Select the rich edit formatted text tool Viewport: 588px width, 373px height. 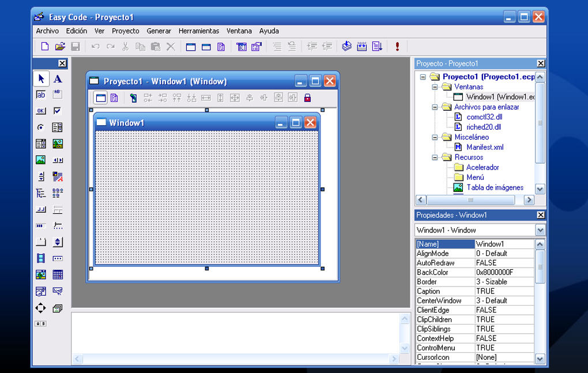point(58,176)
